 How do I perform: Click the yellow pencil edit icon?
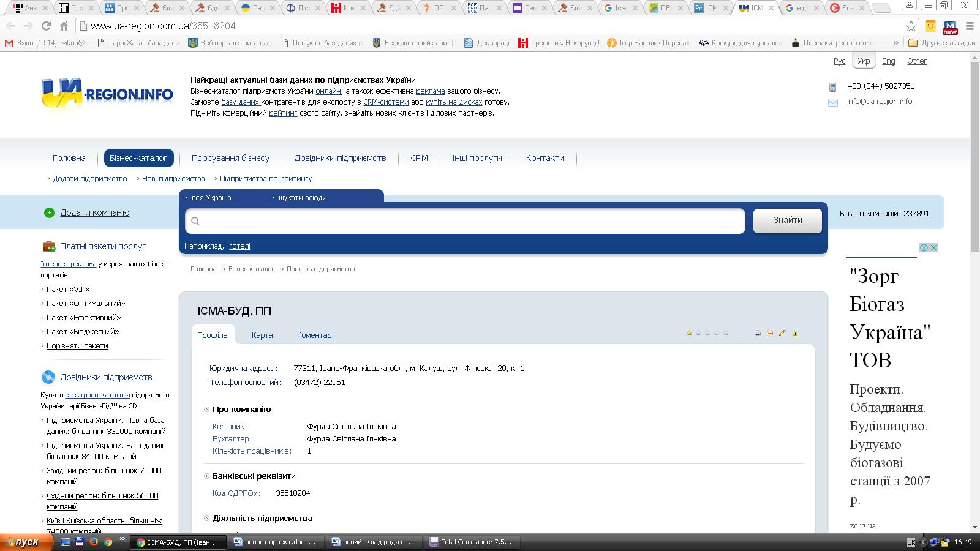[782, 333]
